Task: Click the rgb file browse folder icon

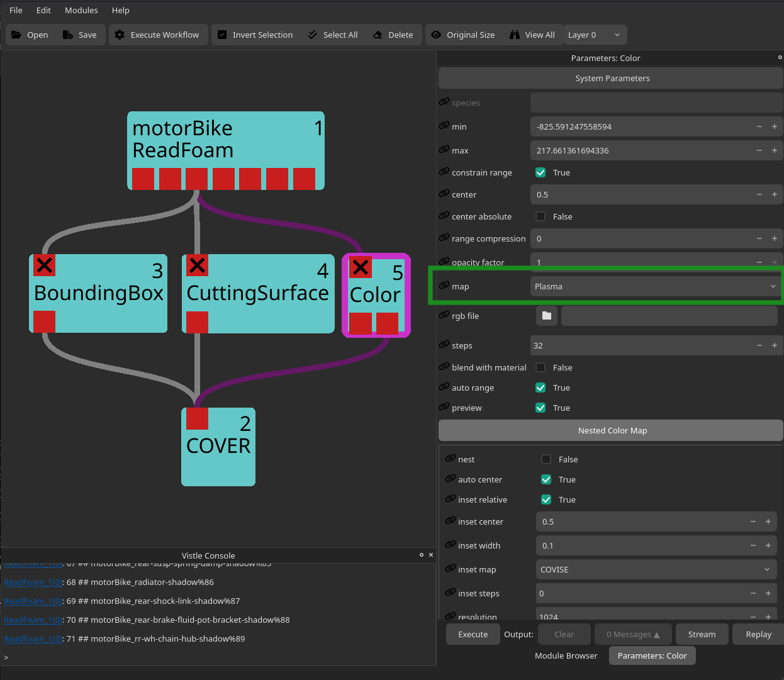Action: click(547, 316)
